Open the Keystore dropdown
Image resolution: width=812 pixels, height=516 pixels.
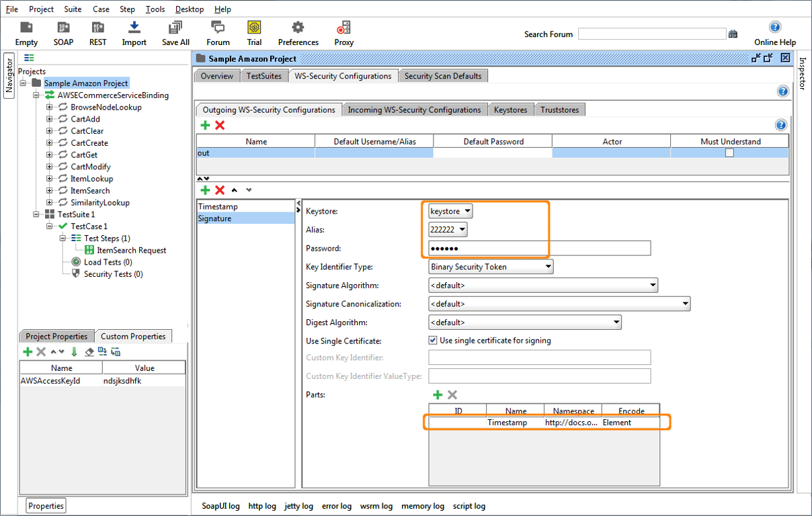tap(450, 211)
